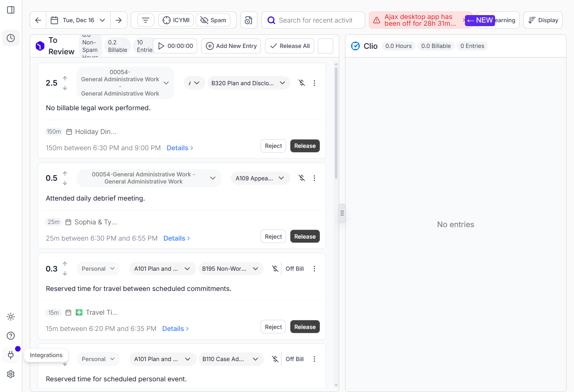Open the Tue, Dec 16 date dropdown
The image size is (574, 392).
(x=79, y=20)
